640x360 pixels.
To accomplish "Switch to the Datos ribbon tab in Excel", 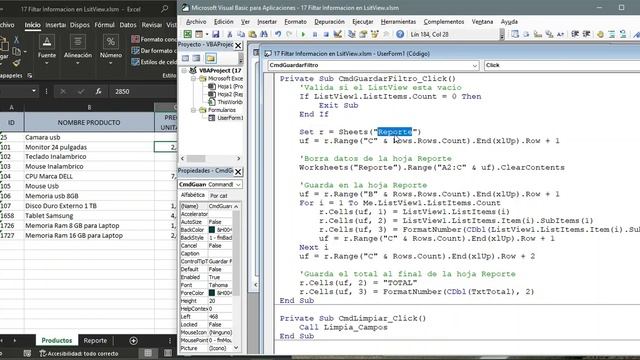I will pyautogui.click(x=128, y=25).
